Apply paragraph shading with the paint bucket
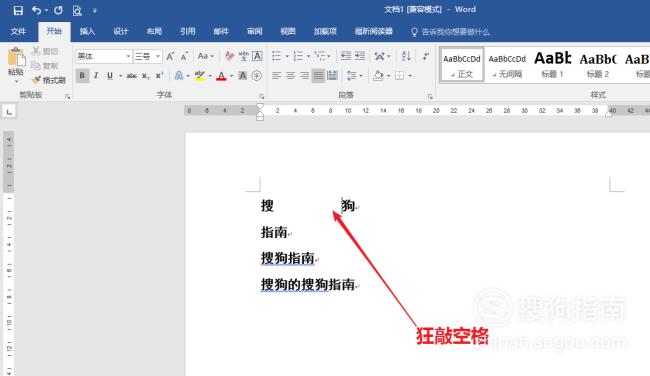 (378, 75)
